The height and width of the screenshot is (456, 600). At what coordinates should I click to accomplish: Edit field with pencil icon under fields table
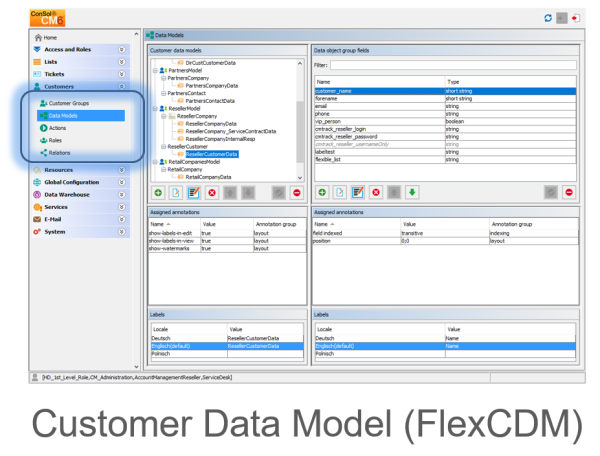click(x=358, y=192)
